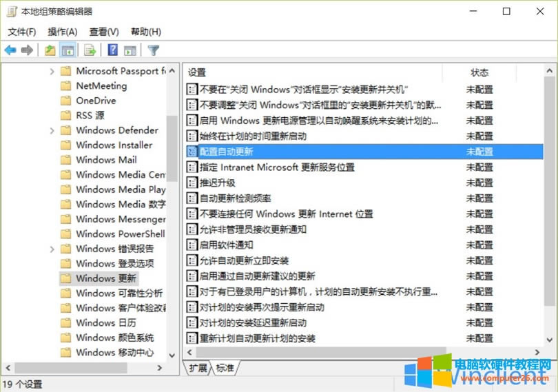Click the folder icon of Windows 日历
The image size is (558, 392).
click(x=66, y=322)
